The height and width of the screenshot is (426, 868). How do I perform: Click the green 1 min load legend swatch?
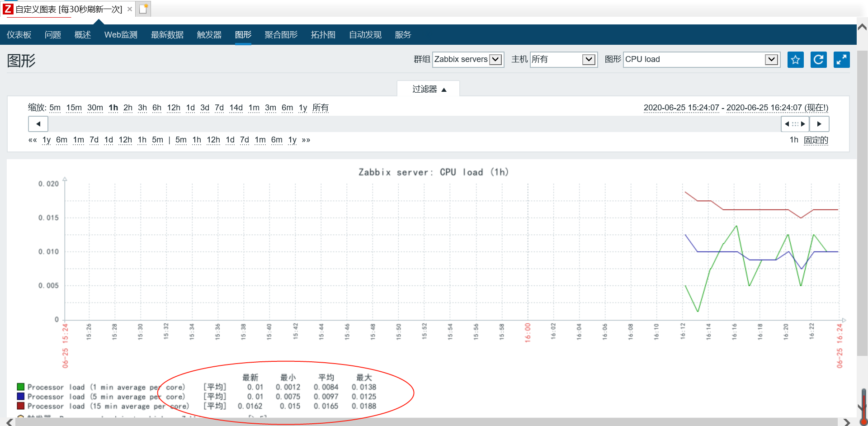click(x=20, y=387)
